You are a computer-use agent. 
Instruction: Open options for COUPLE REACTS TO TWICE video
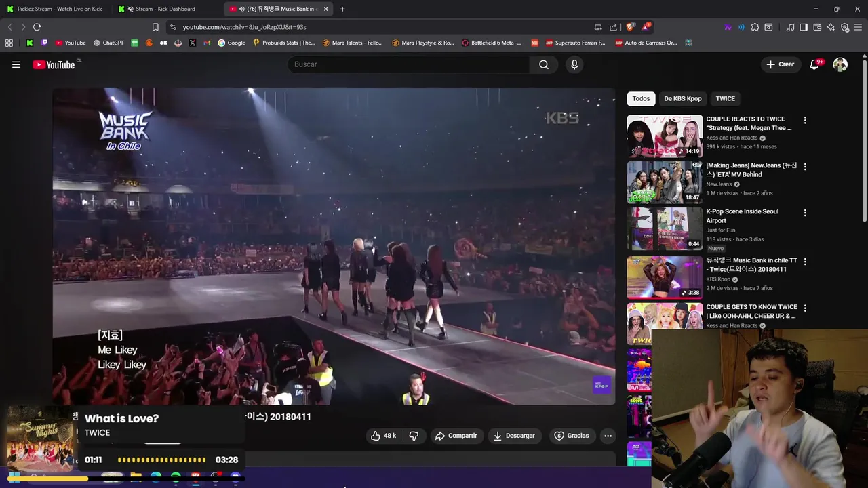click(805, 120)
